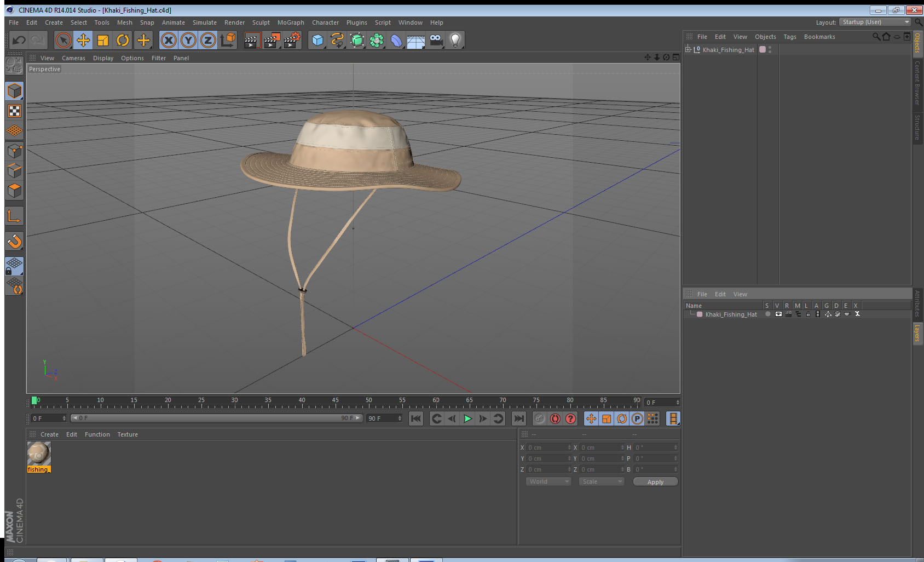This screenshot has width=924, height=562.
Task: Toggle the coordinate system icon
Action: [x=228, y=40]
